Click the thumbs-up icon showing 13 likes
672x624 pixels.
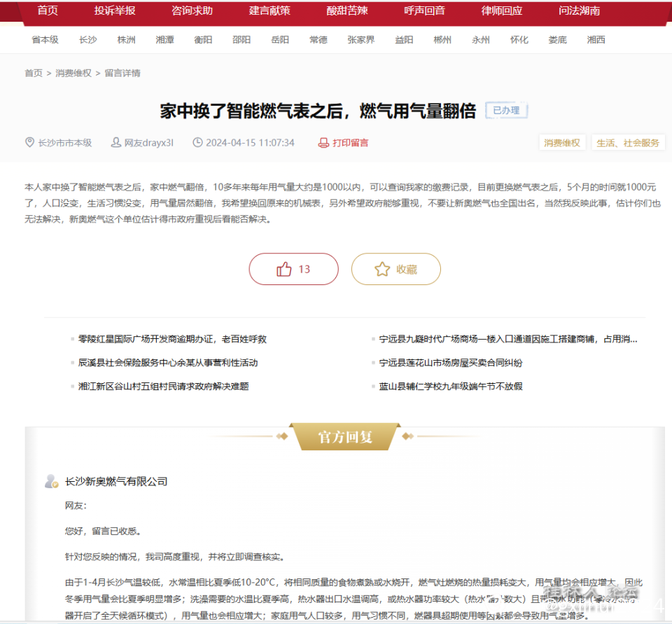click(283, 269)
